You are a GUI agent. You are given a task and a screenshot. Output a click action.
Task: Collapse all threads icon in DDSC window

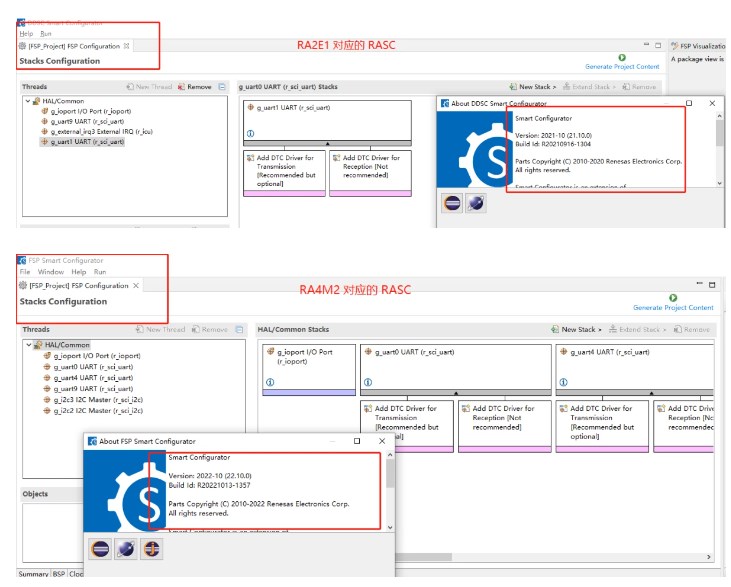click(x=222, y=87)
